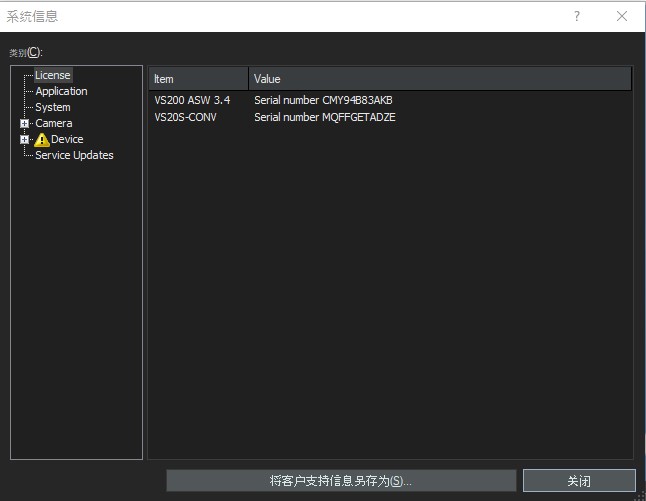Image resolution: width=646 pixels, height=501 pixels.
Task: Close the dialog with the title bar X
Action: point(622,16)
